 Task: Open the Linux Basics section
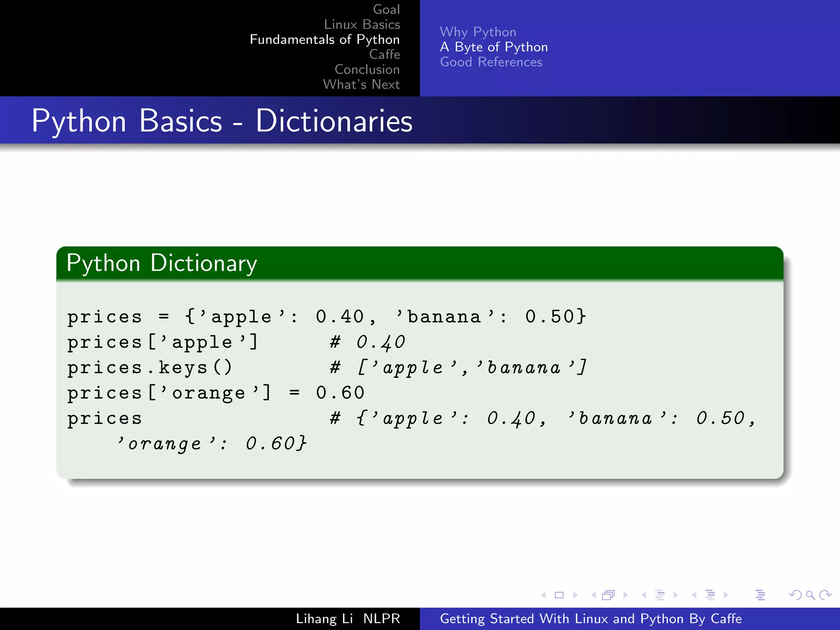coord(362,24)
